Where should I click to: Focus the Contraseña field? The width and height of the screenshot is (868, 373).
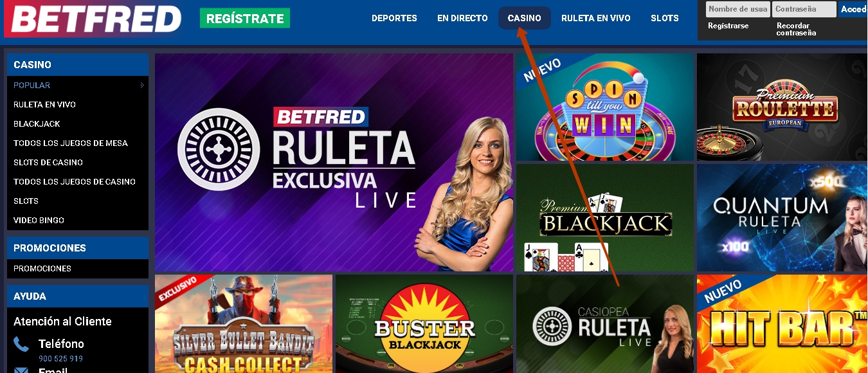coord(804,9)
